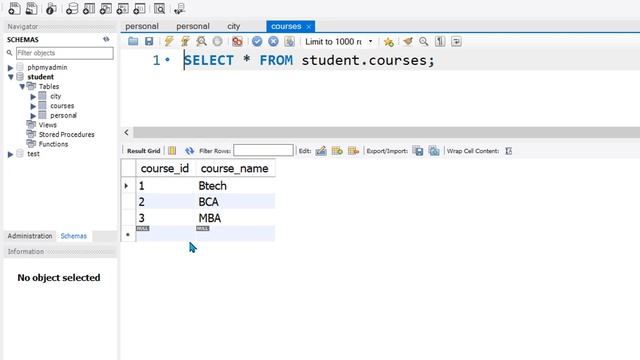Delete the selected rows icon
The width and height of the screenshot is (640, 360).
(x=353, y=151)
